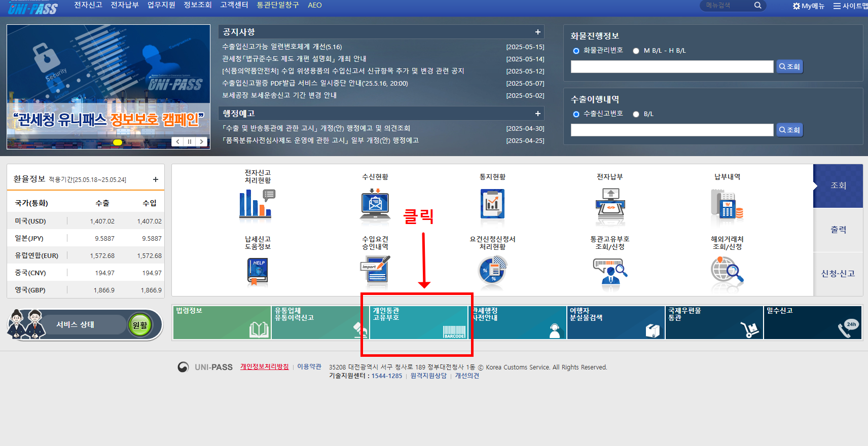
Task: Open the 관세행정 사전안내 tile
Action: click(x=517, y=322)
